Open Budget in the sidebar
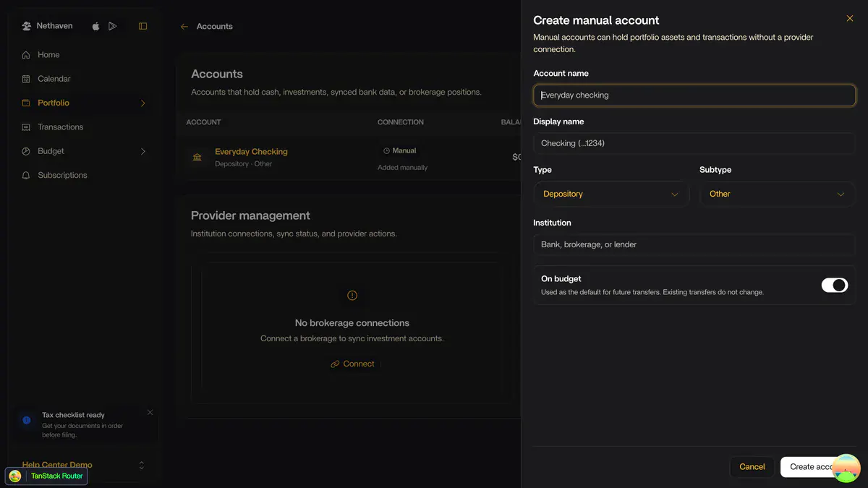 83,151
